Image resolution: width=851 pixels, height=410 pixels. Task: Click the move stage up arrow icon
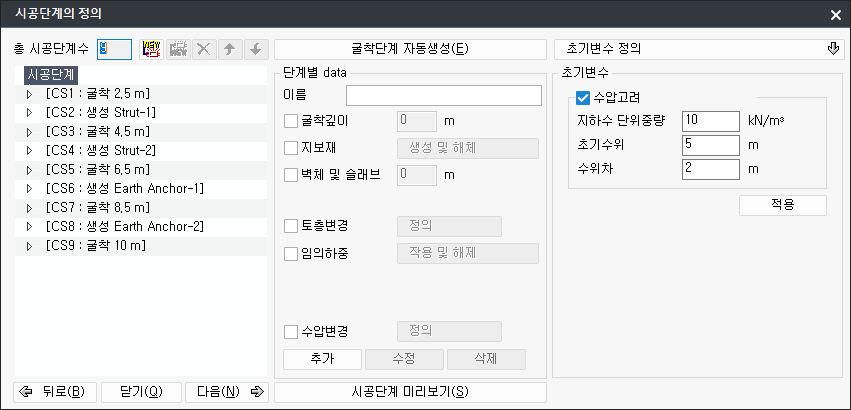point(229,48)
